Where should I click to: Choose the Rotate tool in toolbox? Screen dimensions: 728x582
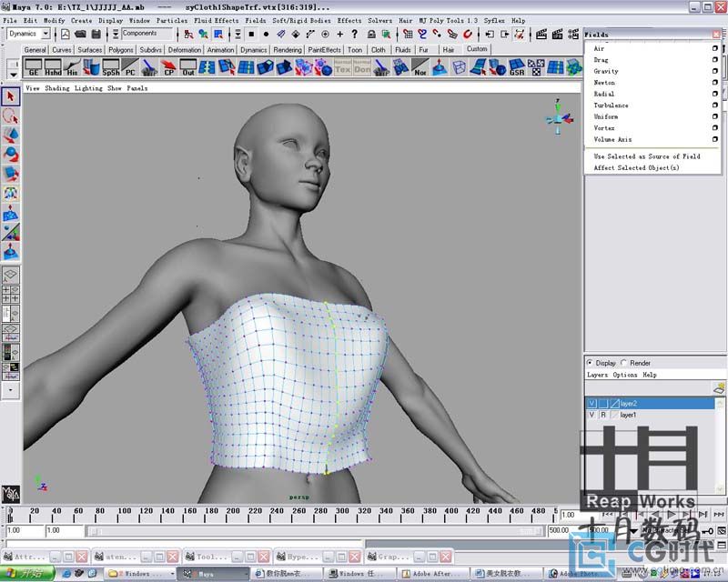(x=11, y=155)
